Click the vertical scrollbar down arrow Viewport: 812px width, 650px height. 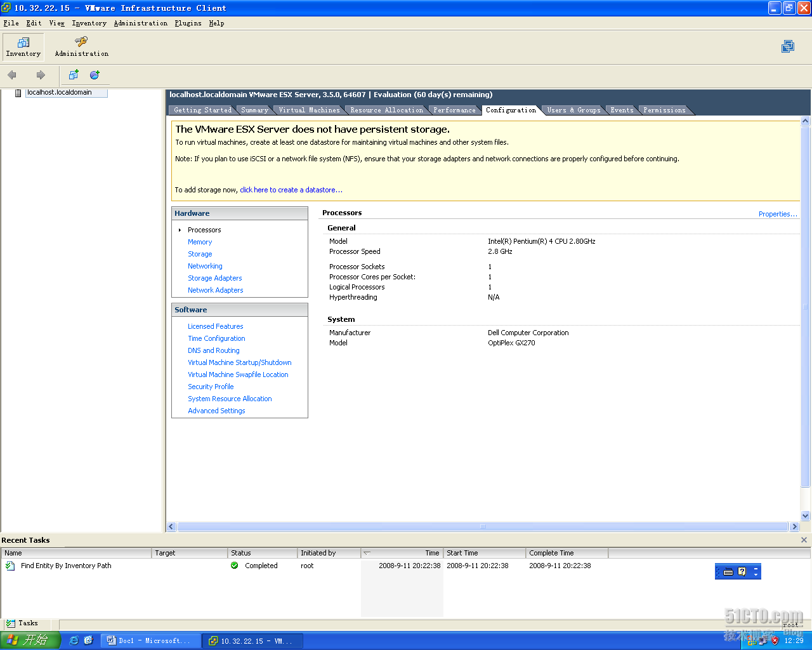(x=806, y=516)
